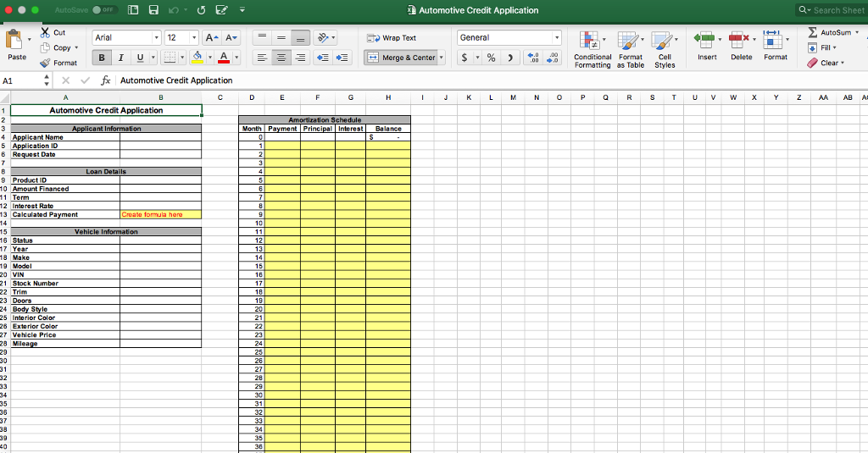This screenshot has width=868, height=453.
Task: Apply currency dollar format
Action: [x=465, y=58]
